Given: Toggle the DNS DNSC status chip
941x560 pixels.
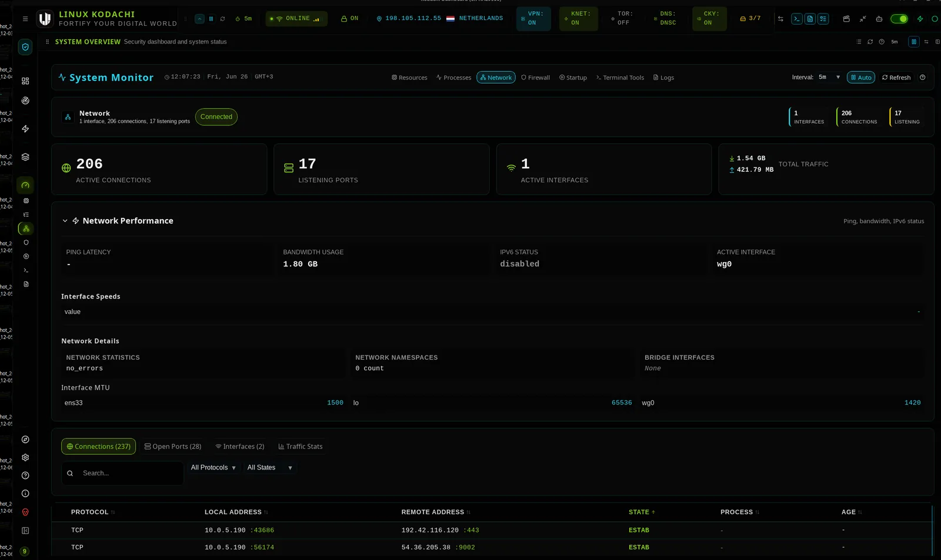Looking at the screenshot, I should (x=666, y=19).
